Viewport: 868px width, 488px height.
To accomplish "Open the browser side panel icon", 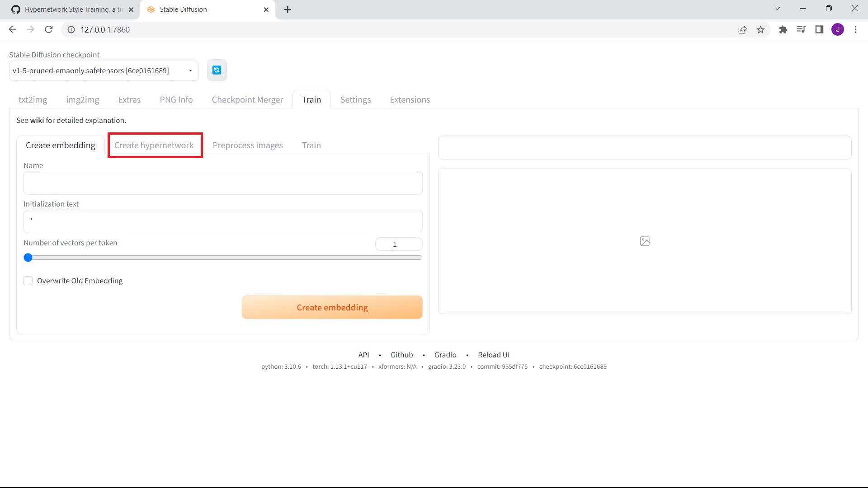I will (x=819, y=30).
